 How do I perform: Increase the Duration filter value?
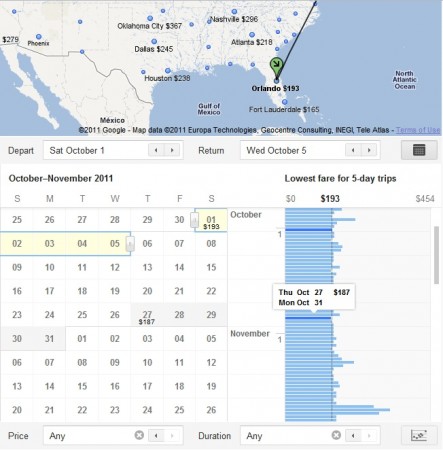pyautogui.click(x=369, y=436)
